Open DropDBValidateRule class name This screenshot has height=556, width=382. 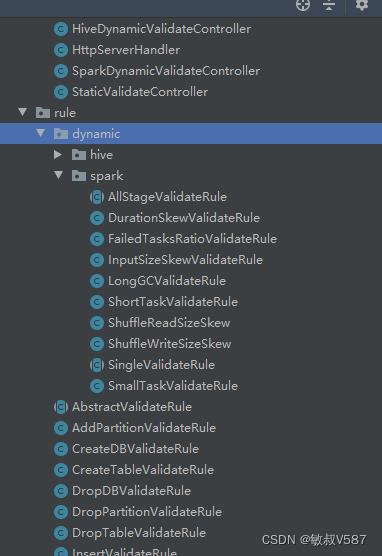point(131,491)
